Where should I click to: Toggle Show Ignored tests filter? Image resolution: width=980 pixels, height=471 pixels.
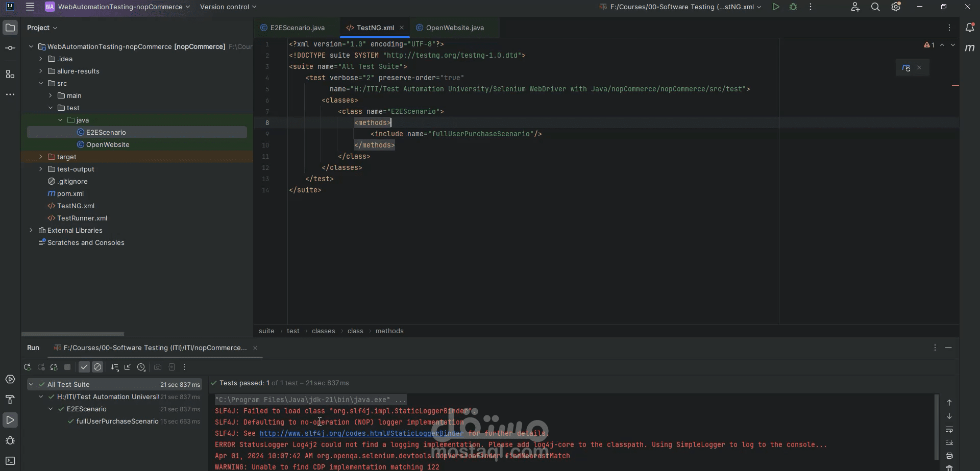tap(99, 367)
